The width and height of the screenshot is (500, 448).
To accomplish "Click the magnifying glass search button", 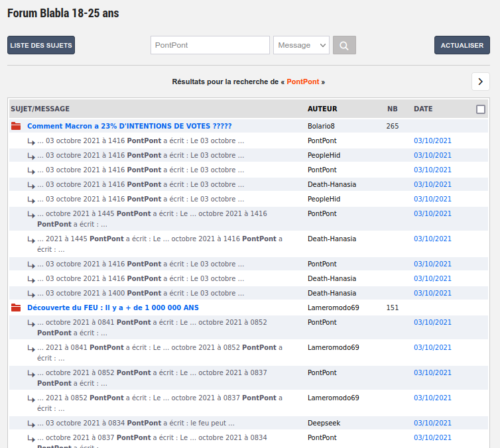I will tap(344, 45).
